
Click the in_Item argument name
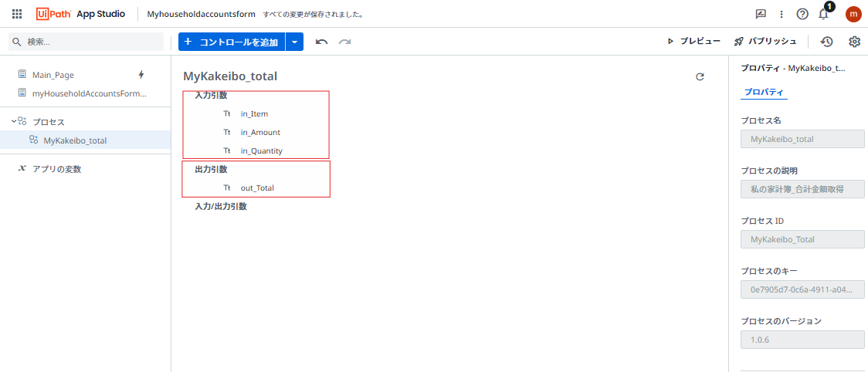click(254, 113)
